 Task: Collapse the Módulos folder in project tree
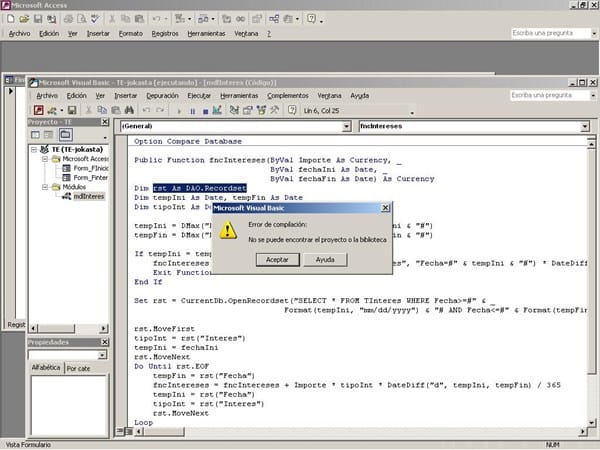(x=45, y=186)
